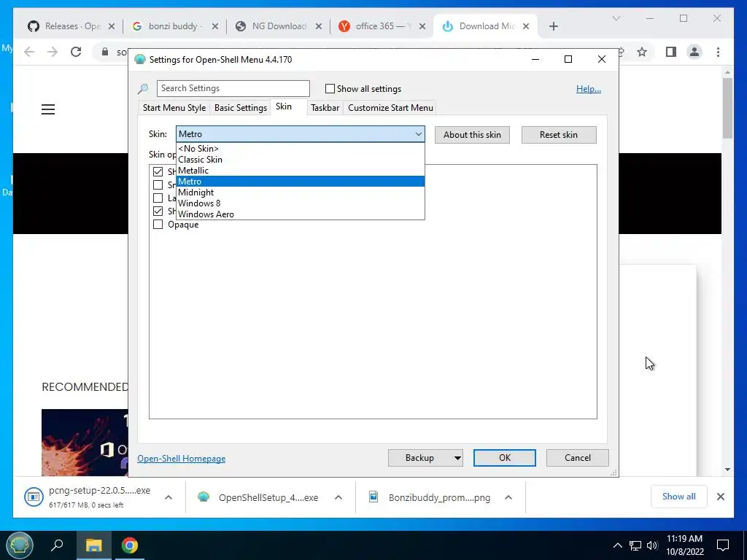Open the Taskbar settings tab

[325, 108]
